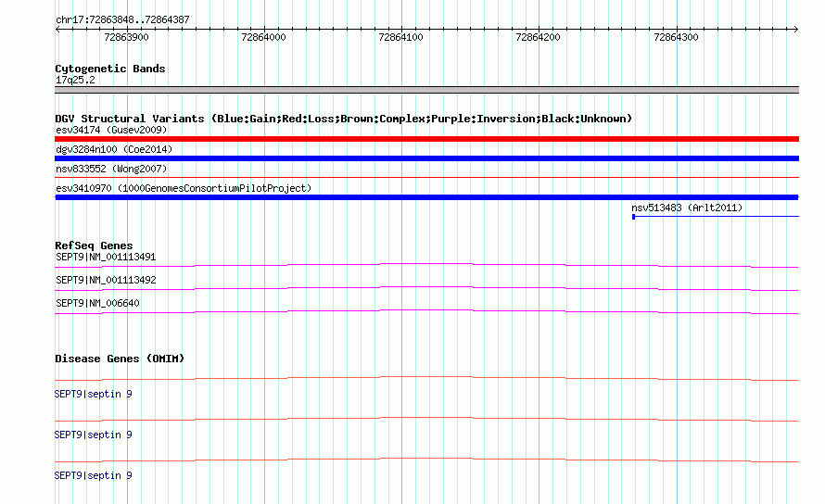Click the ruler's right end arrowhead
This screenshot has width=825, height=504.
point(795,29)
